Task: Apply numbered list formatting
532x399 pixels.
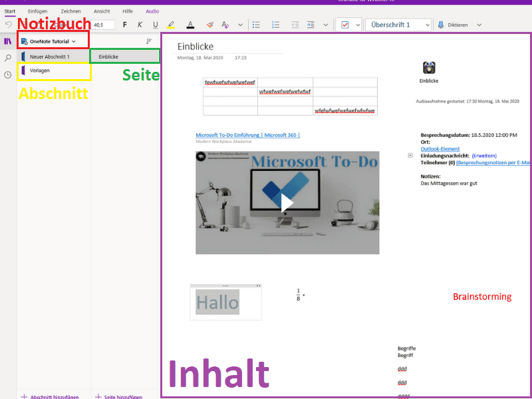Action: click(276, 25)
